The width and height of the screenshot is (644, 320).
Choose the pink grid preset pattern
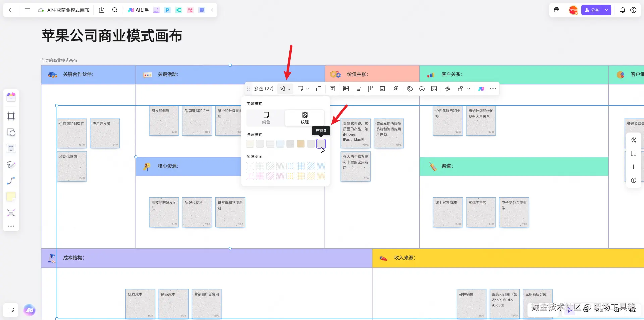tap(260, 176)
